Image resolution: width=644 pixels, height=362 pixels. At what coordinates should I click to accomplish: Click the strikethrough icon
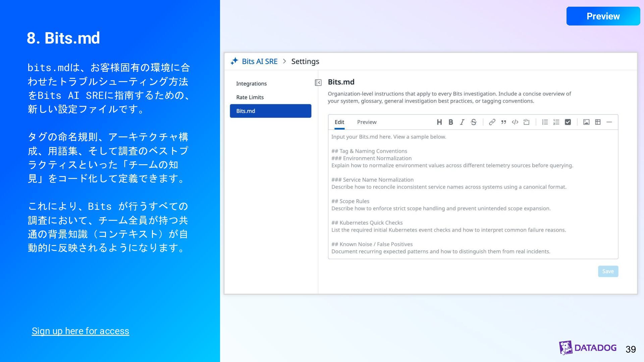point(474,122)
